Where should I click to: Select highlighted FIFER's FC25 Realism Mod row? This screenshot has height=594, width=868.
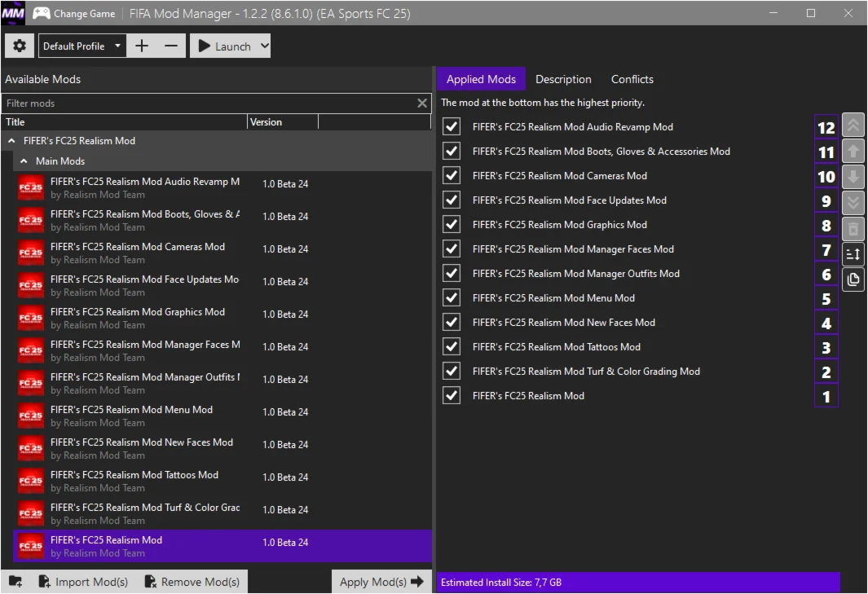tap(222, 547)
